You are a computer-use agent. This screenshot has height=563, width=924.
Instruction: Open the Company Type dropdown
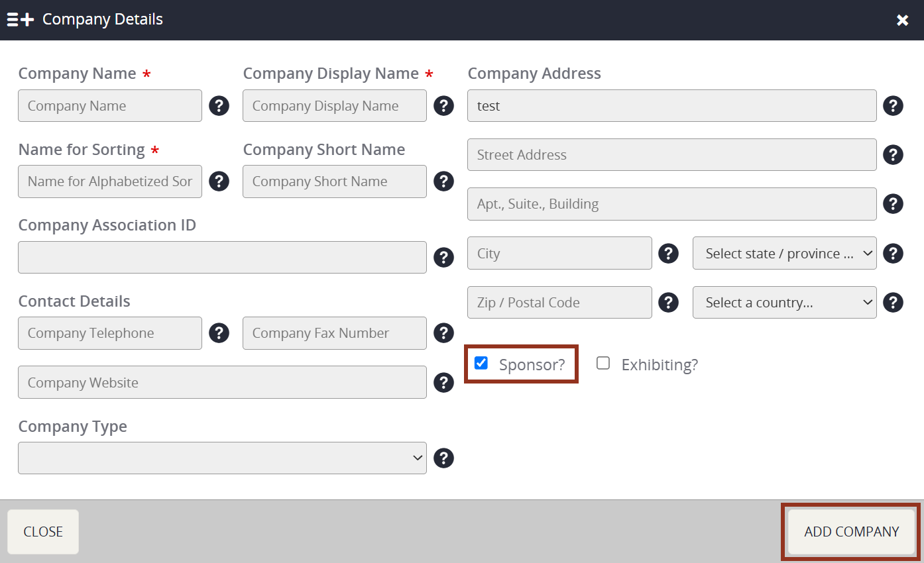tap(222, 458)
